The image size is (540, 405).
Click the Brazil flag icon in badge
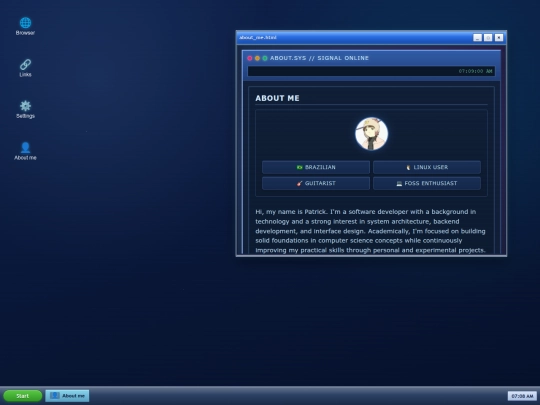pyautogui.click(x=300, y=167)
